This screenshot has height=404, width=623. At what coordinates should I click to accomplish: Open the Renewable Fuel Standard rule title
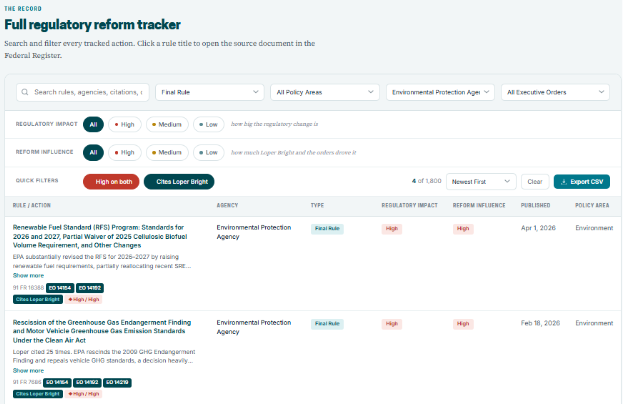tap(100, 236)
